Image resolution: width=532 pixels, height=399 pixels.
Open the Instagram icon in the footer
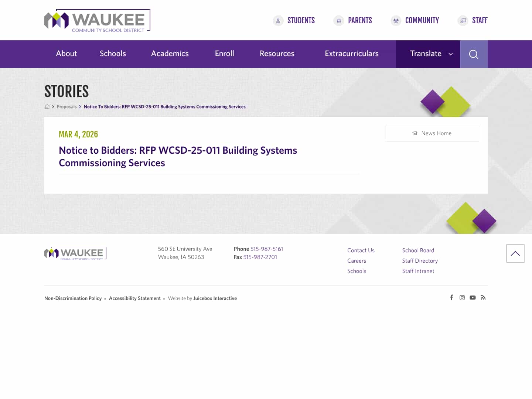462,297
